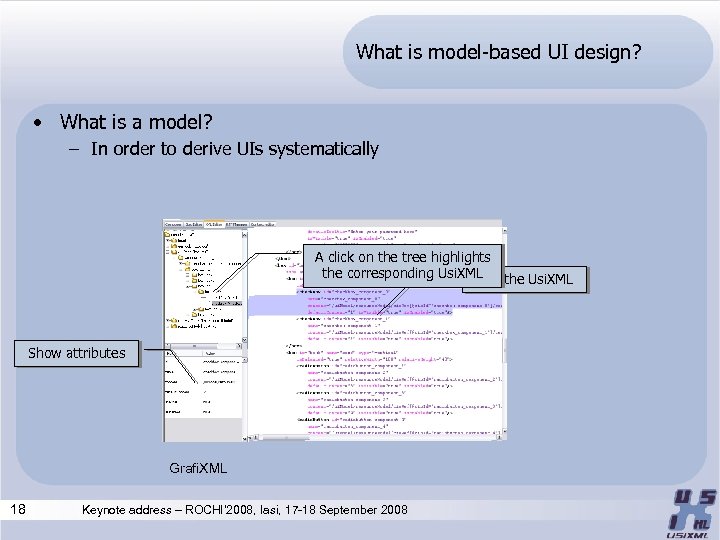Select the blue-highlighted XML code block

pyautogui.click(x=375, y=305)
